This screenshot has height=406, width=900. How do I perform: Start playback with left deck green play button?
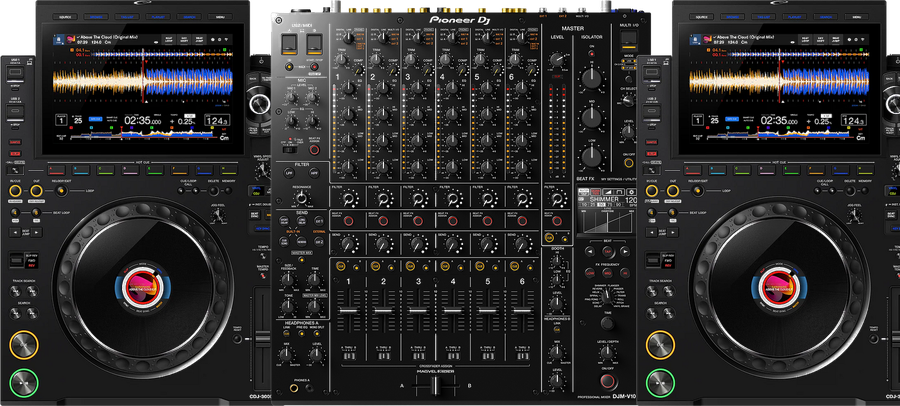coord(24,382)
